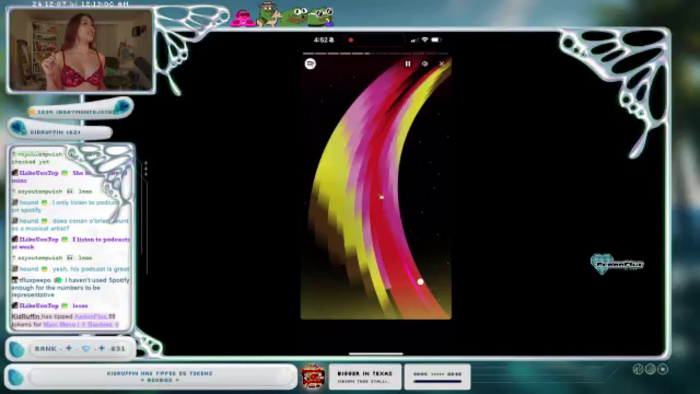
Task: Tap the Spotify logo in the story
Action: point(310,64)
